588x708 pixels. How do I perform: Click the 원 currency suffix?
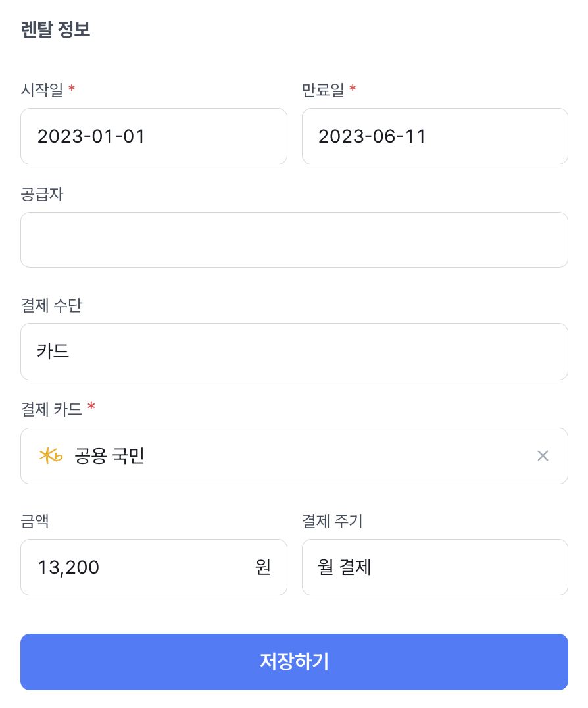263,567
